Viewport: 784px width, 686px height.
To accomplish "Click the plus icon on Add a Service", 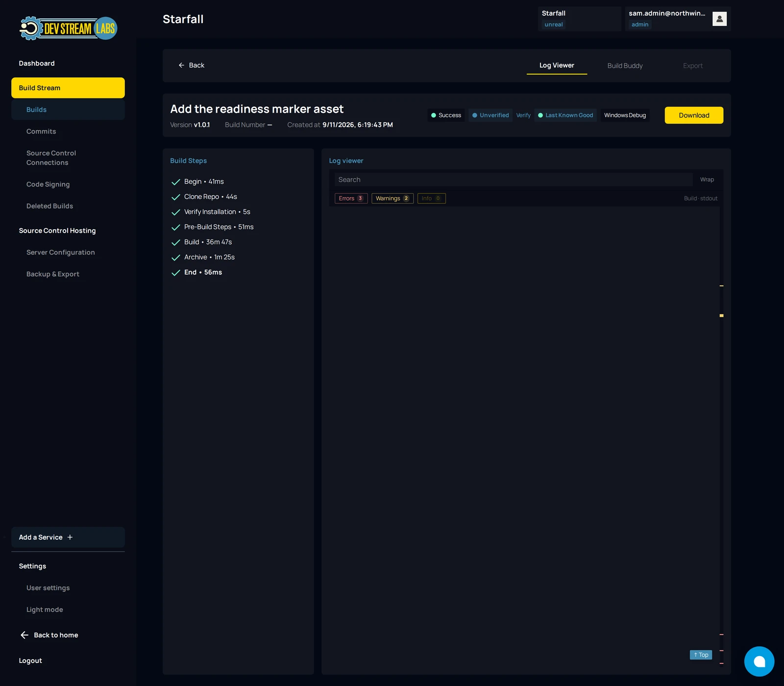I will pyautogui.click(x=70, y=537).
